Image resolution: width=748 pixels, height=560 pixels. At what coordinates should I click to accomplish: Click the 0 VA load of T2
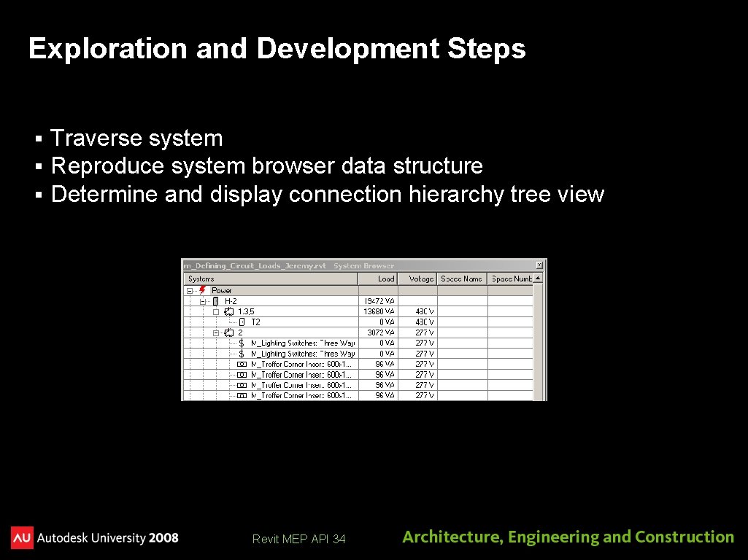[378, 322]
